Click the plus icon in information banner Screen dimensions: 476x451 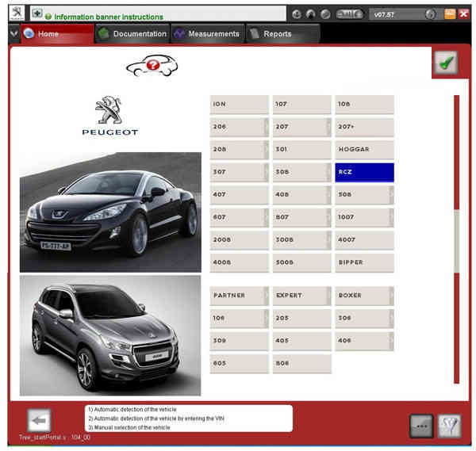(x=36, y=15)
